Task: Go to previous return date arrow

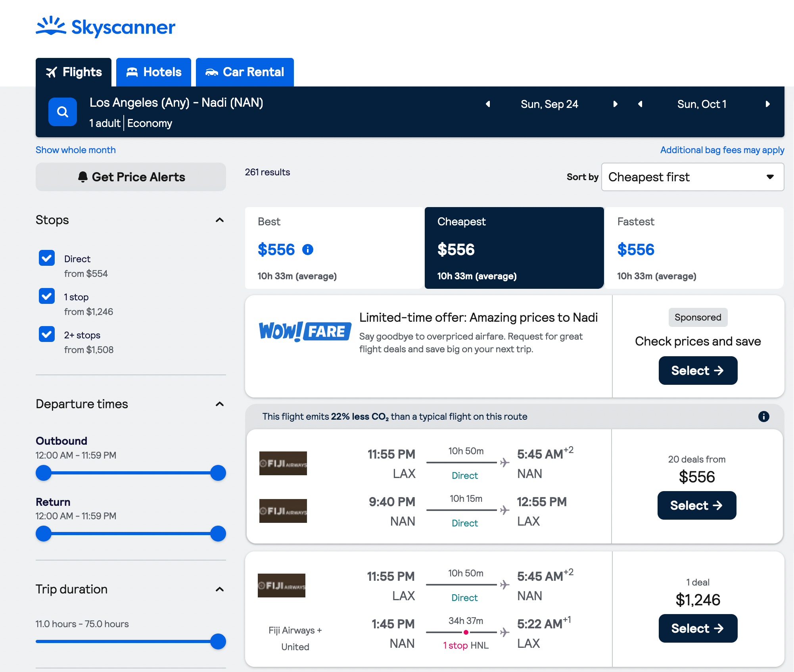Action: 640,104
